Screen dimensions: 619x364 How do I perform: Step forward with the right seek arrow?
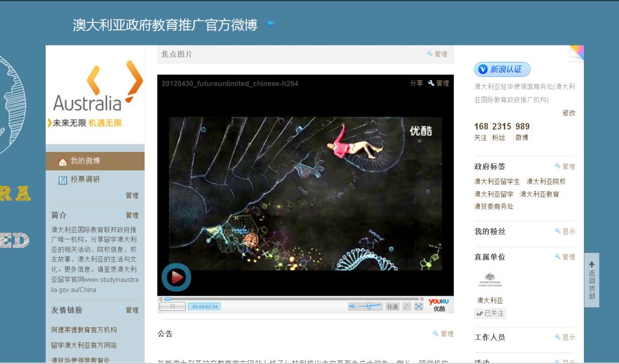click(422, 299)
